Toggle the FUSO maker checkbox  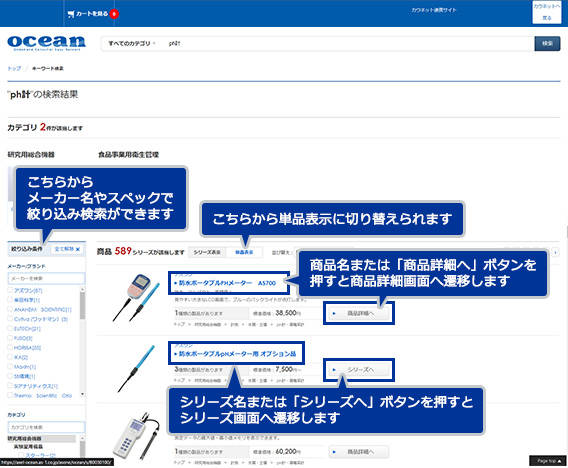point(10,338)
